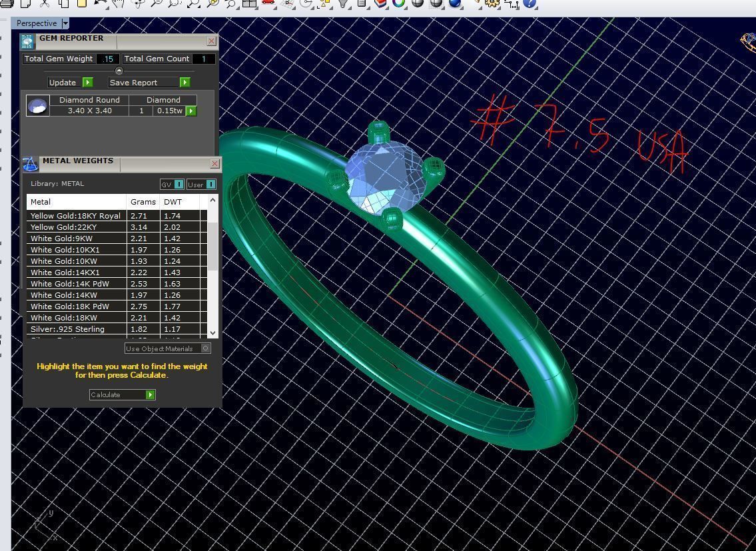
Task: Select the Pan hand tool
Action: click(118, 3)
